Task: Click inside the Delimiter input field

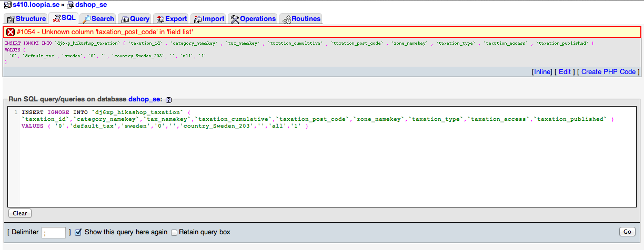Action: click(54, 232)
